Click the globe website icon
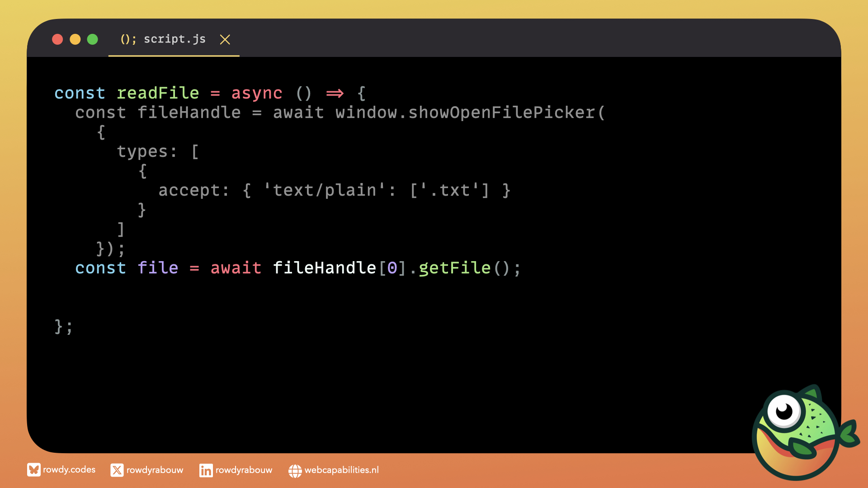 click(x=295, y=471)
